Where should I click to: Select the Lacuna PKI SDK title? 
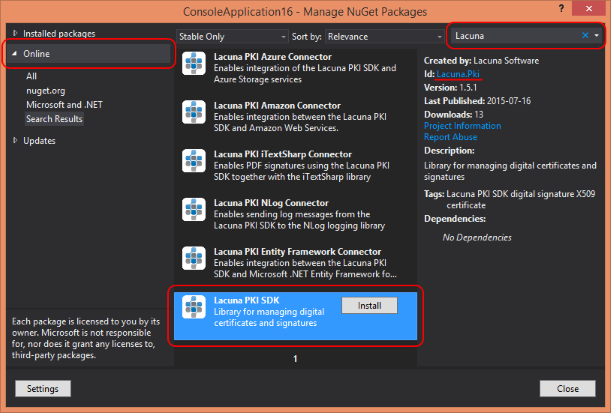(246, 300)
